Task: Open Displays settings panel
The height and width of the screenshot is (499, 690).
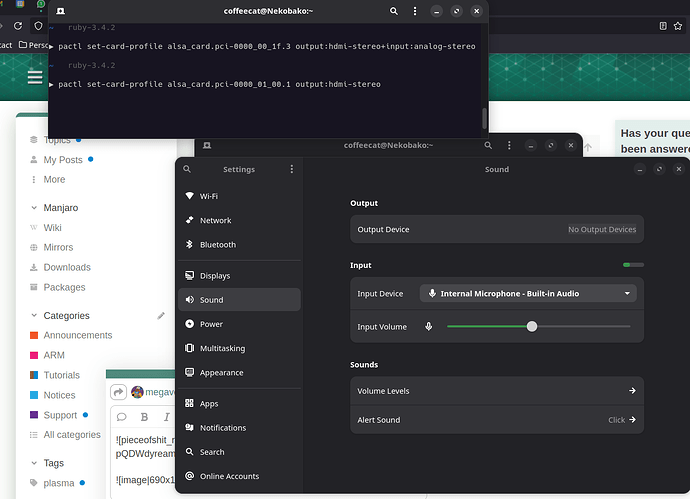Action: point(239,275)
